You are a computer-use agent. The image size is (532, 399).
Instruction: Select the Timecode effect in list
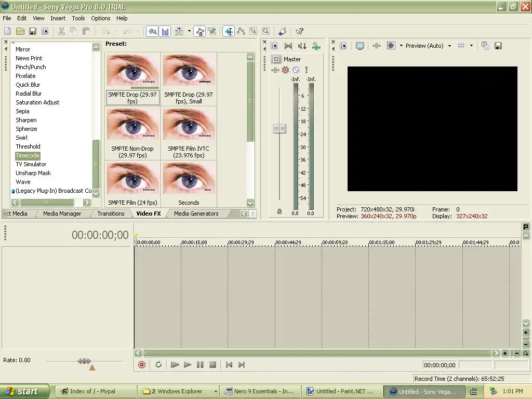click(x=28, y=155)
